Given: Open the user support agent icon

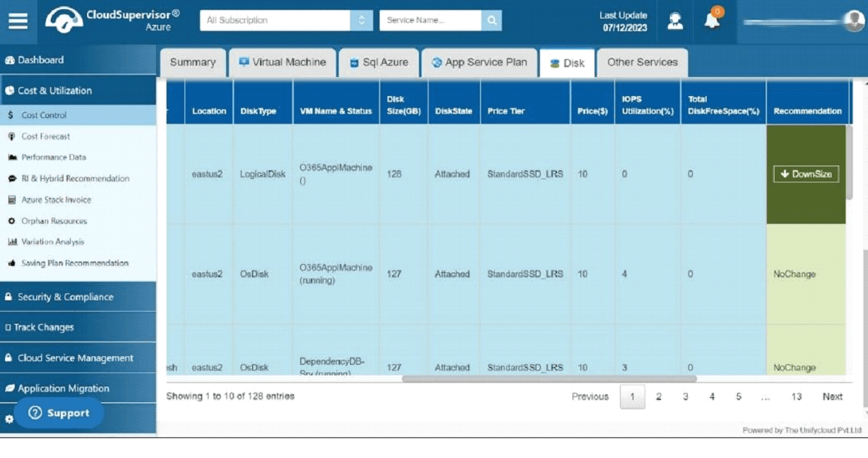Looking at the screenshot, I should [x=675, y=21].
